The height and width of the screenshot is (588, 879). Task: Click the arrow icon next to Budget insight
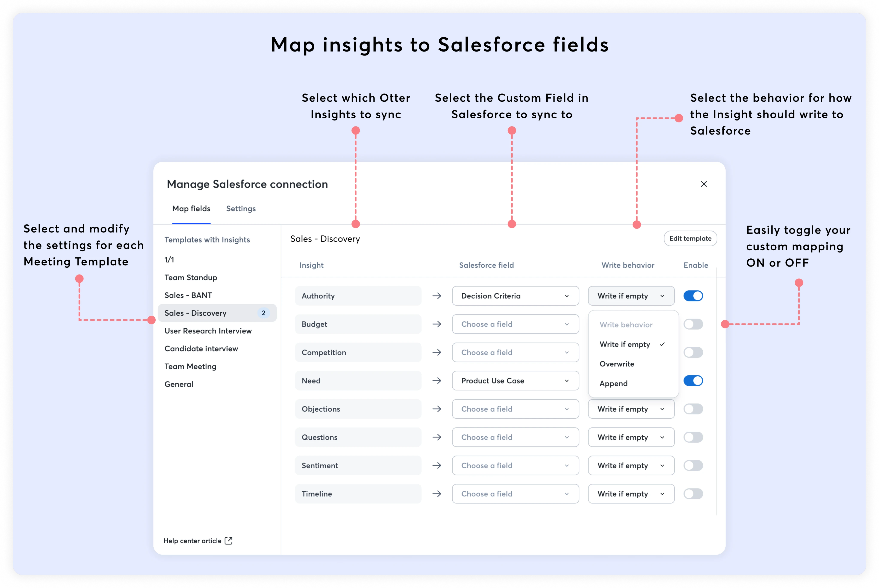click(x=437, y=324)
